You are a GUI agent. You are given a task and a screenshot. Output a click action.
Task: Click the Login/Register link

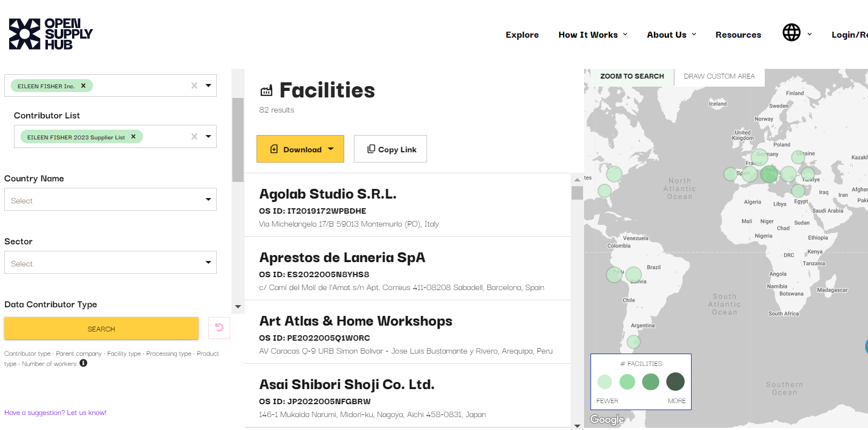[849, 34]
